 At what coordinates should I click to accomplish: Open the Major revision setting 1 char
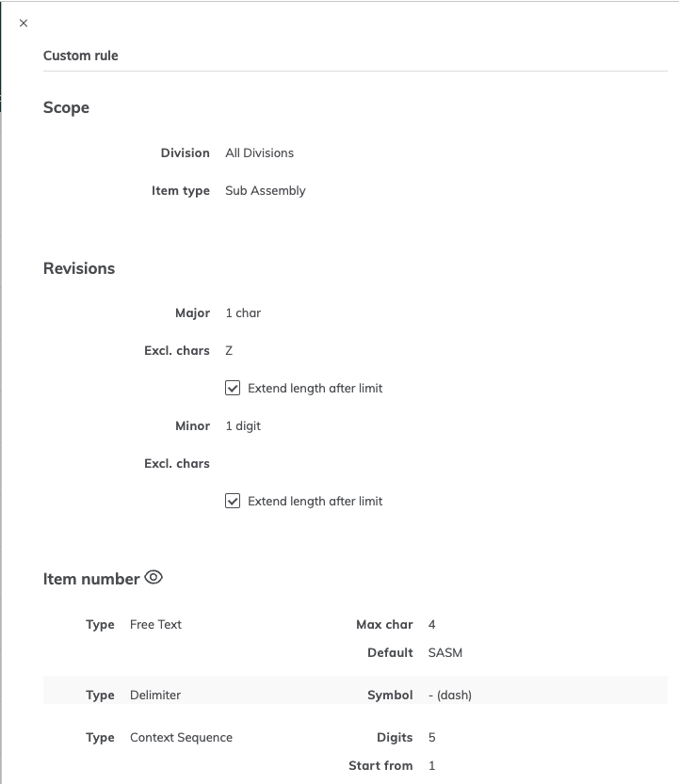click(243, 312)
